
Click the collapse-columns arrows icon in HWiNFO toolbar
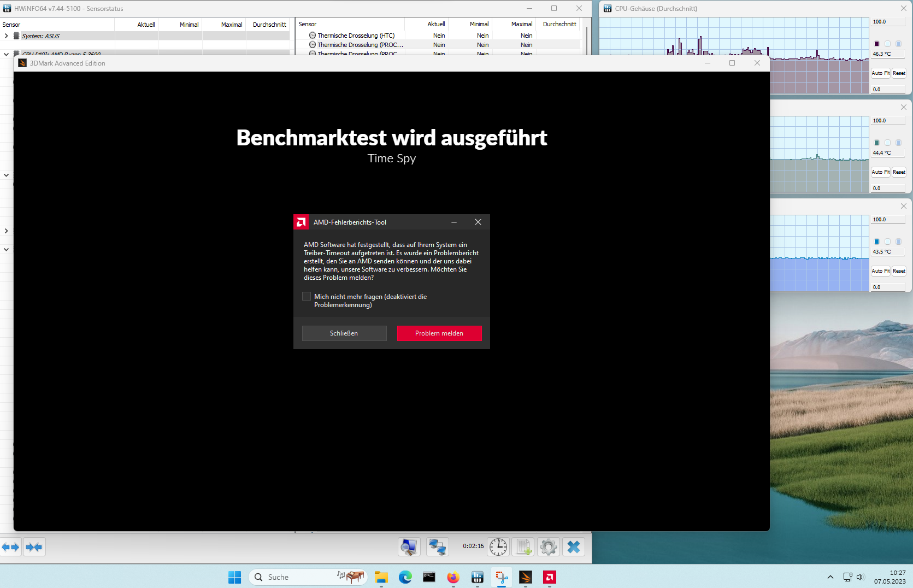pyautogui.click(x=34, y=547)
